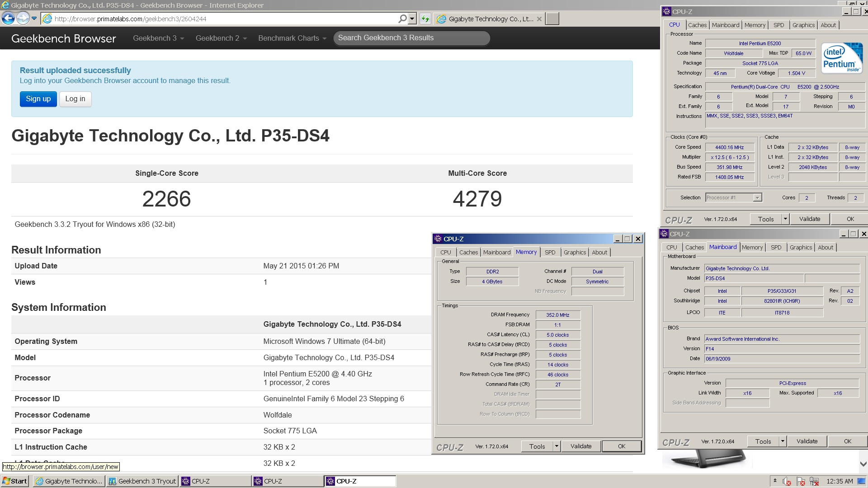Click the multi-core score 4279

click(477, 199)
